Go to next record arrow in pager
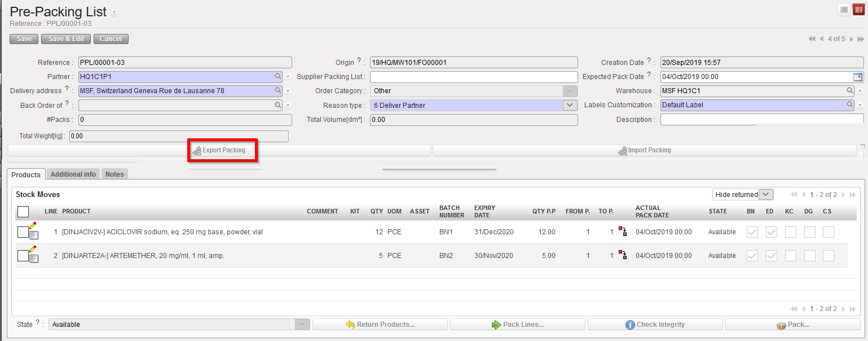Viewport: 868px width, 341px height. [852, 39]
